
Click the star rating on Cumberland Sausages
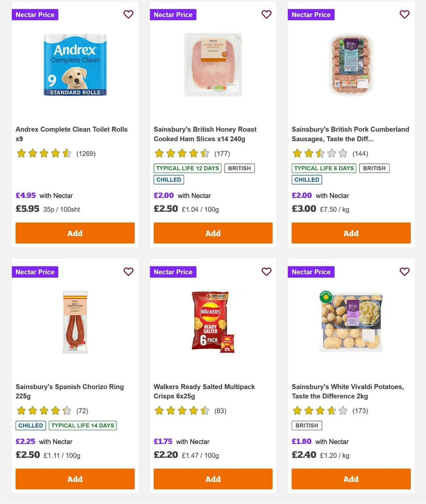click(x=319, y=154)
